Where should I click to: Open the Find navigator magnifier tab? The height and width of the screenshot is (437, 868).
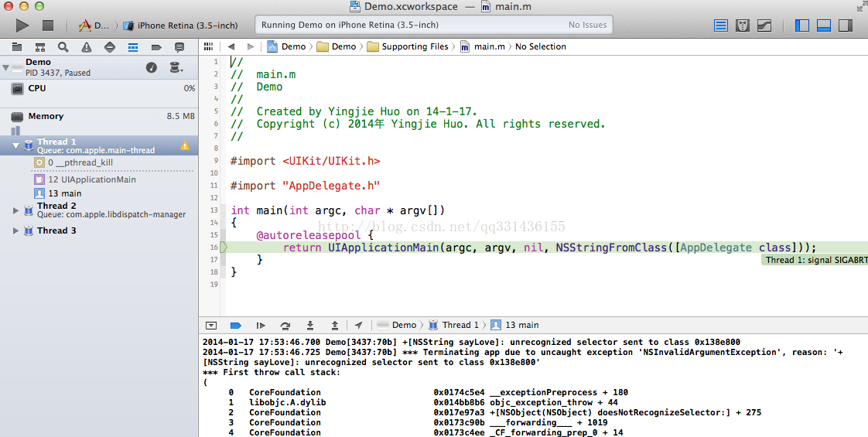pyautogui.click(x=63, y=48)
